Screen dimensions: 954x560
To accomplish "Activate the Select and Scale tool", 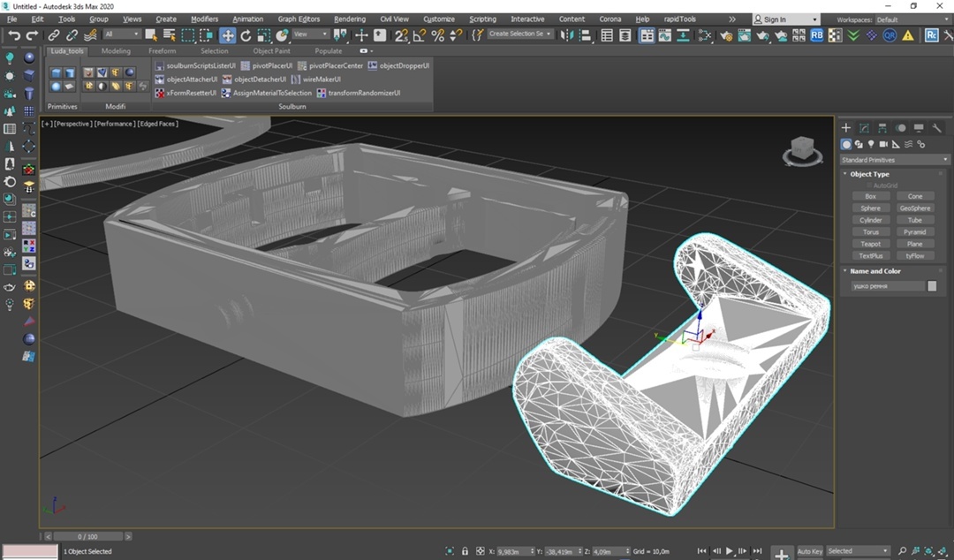I will point(263,35).
